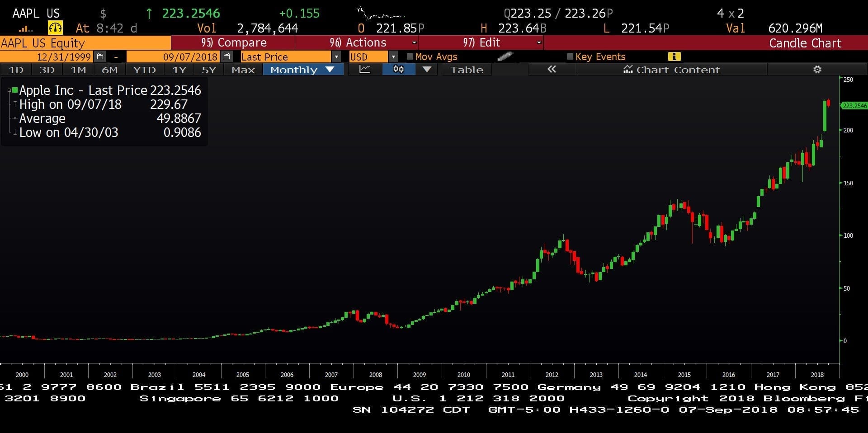The image size is (868, 433).
Task: Enable the Key Events checkbox
Action: click(570, 56)
